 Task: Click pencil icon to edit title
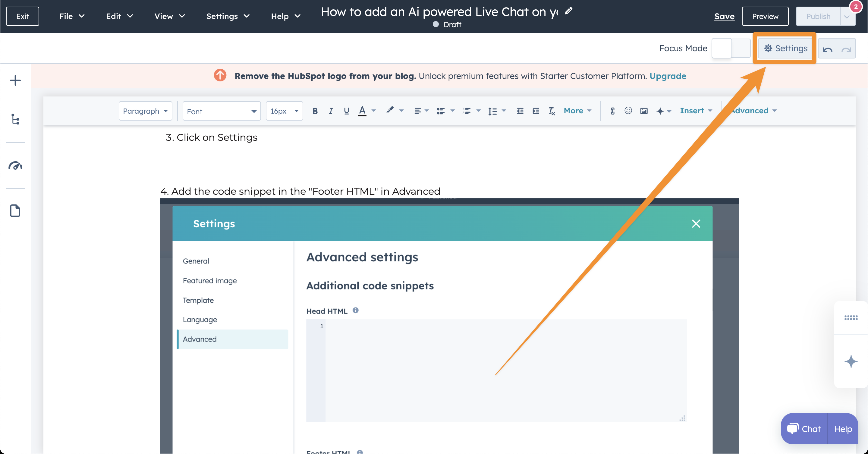tap(569, 11)
